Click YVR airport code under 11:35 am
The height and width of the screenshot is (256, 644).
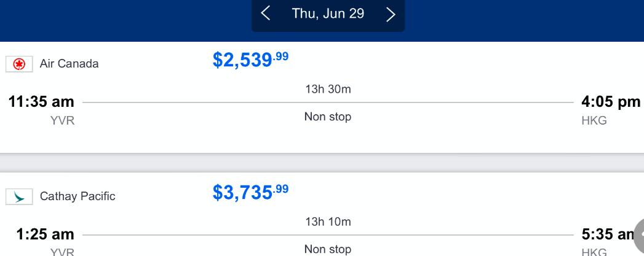tap(62, 121)
